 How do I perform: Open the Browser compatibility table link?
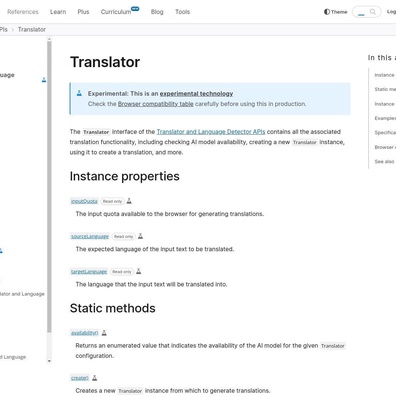coord(156,104)
